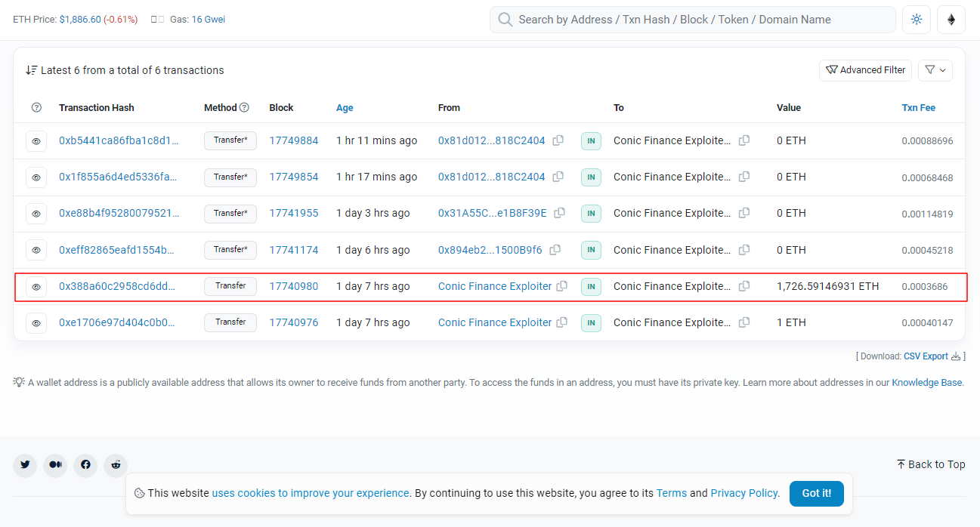Dismiss cookie banner with Got it!
The width and height of the screenshot is (980, 527).
817,493
